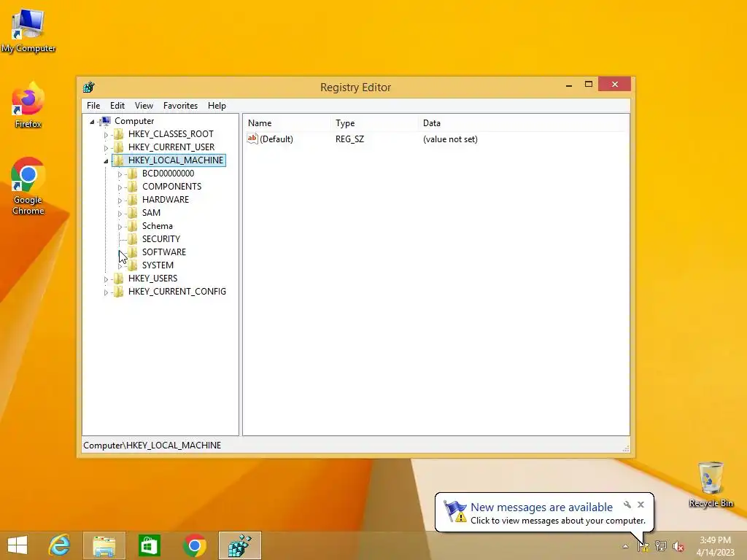747x560 pixels.
Task: Click the SYSTEM folder icon
Action: [133, 265]
